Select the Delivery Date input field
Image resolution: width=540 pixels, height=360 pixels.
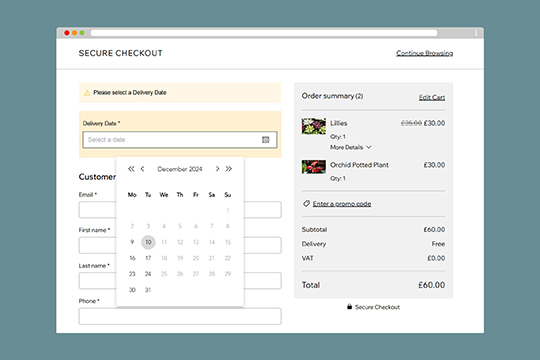pos(180,140)
